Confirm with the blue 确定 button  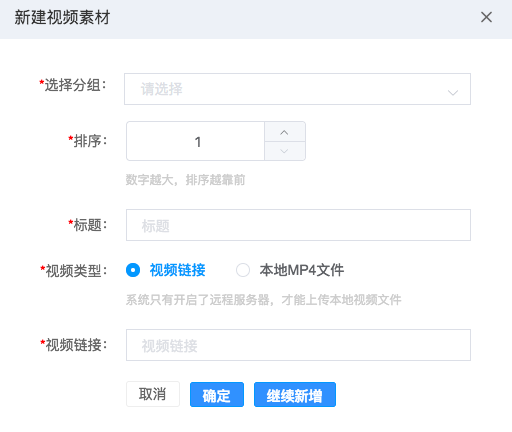pyautogui.click(x=217, y=395)
